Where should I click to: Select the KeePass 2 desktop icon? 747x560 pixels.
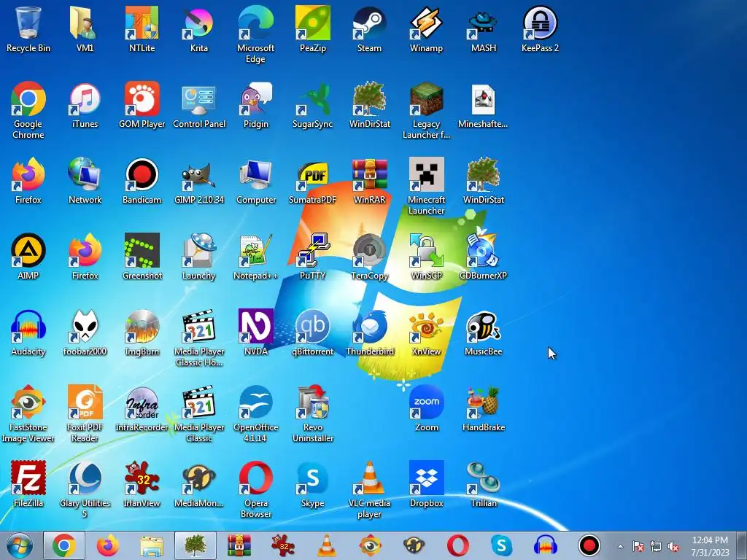[x=540, y=29]
